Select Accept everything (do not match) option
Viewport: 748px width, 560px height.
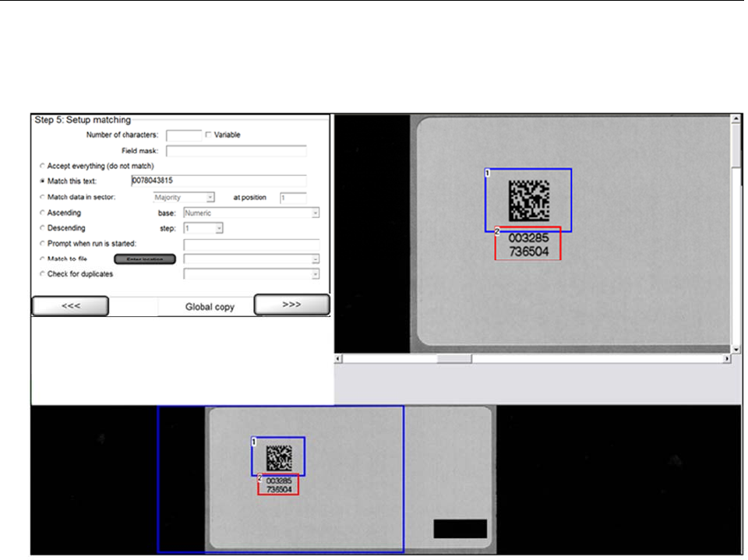point(42,166)
